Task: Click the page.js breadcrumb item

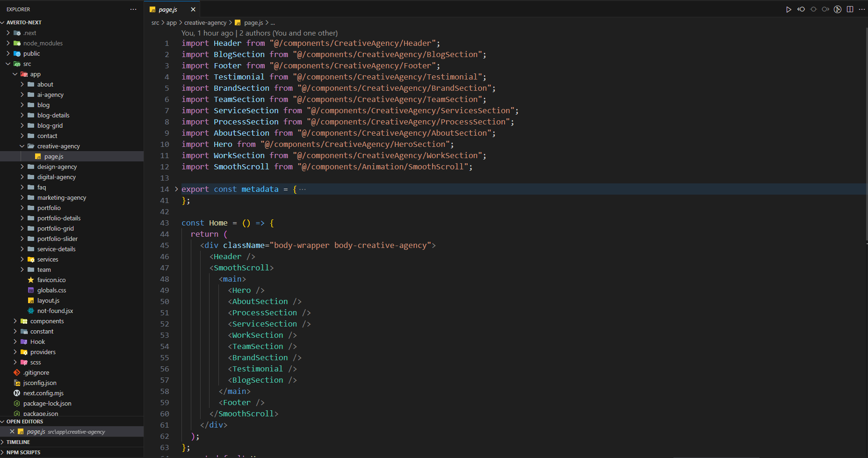Action: click(253, 22)
